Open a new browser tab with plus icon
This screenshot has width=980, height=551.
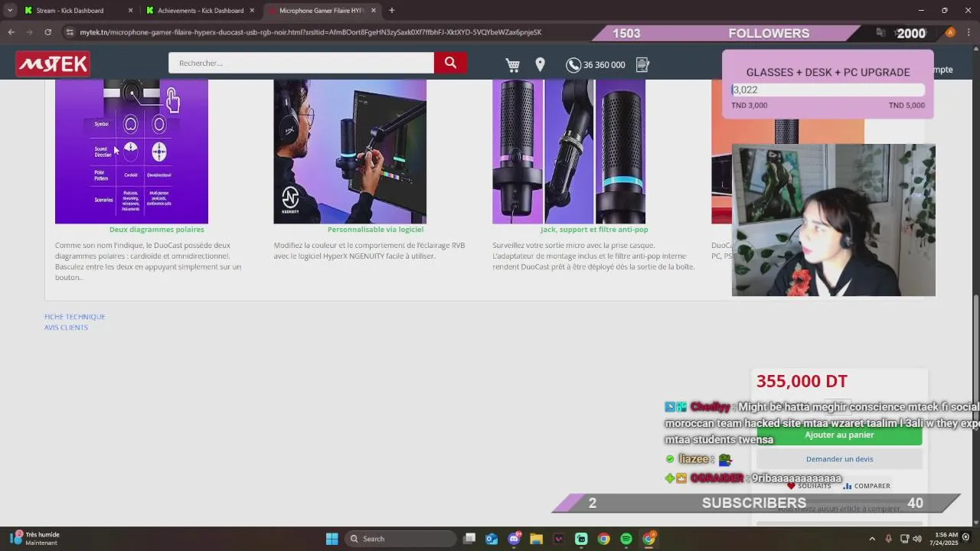coord(391,11)
